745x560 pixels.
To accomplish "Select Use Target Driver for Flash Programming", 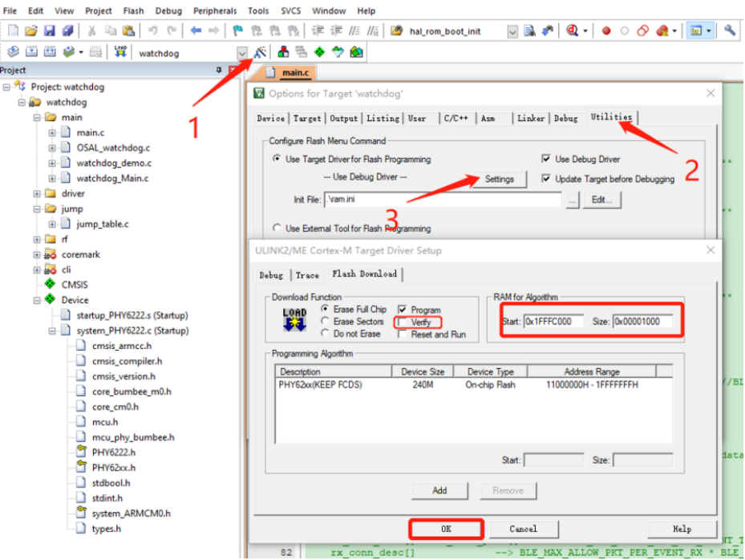I will point(277,159).
